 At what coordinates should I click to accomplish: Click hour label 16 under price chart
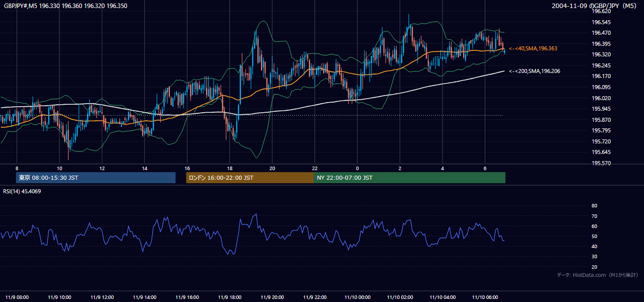(x=187, y=168)
